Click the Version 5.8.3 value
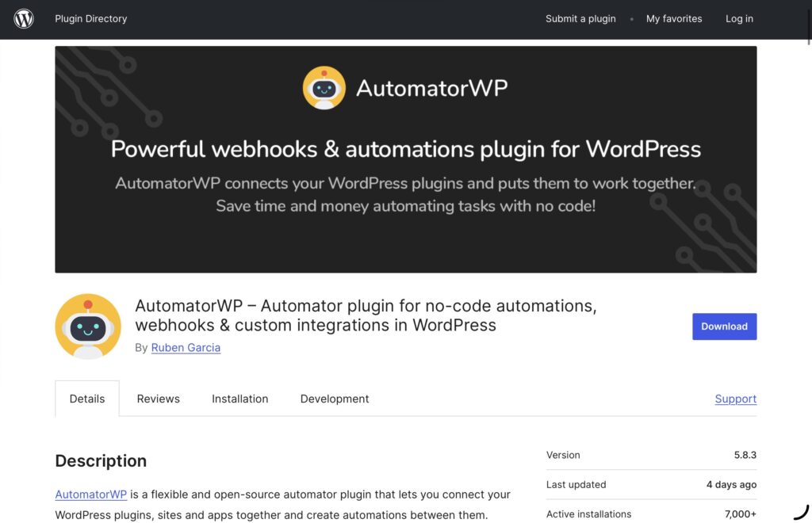 click(x=745, y=455)
